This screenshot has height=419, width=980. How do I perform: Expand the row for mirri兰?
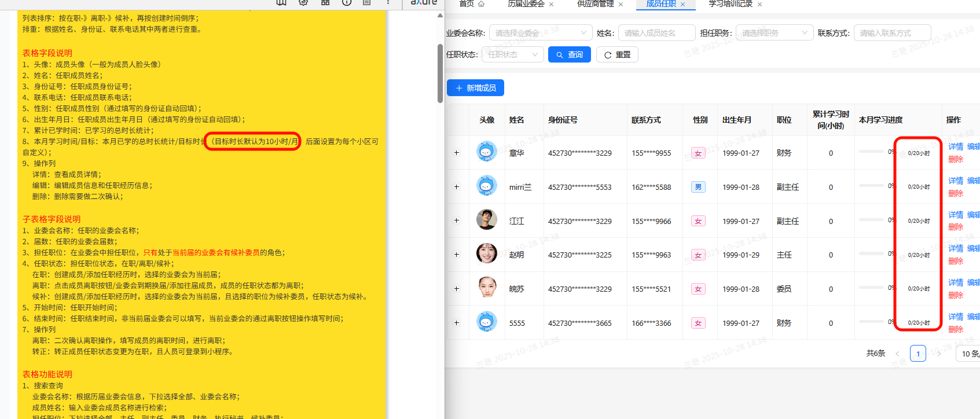(456, 187)
